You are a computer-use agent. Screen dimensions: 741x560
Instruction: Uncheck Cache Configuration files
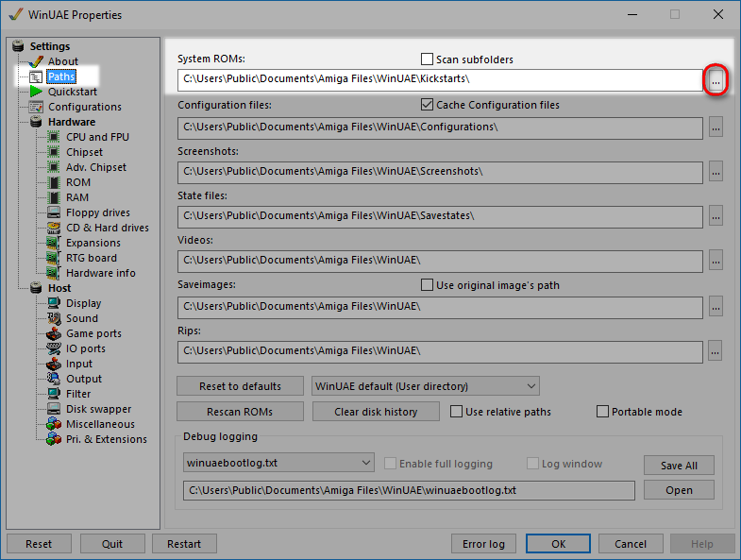click(428, 105)
